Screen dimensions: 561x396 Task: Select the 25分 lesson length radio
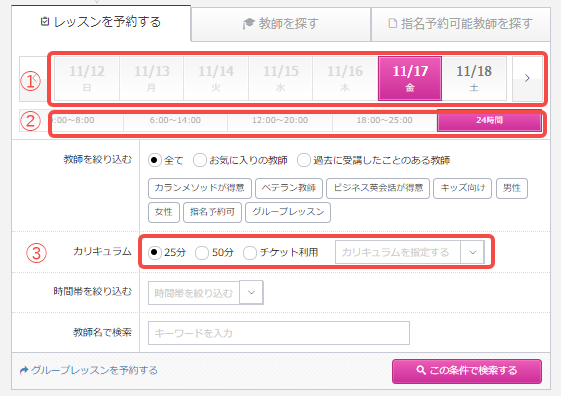click(155, 253)
